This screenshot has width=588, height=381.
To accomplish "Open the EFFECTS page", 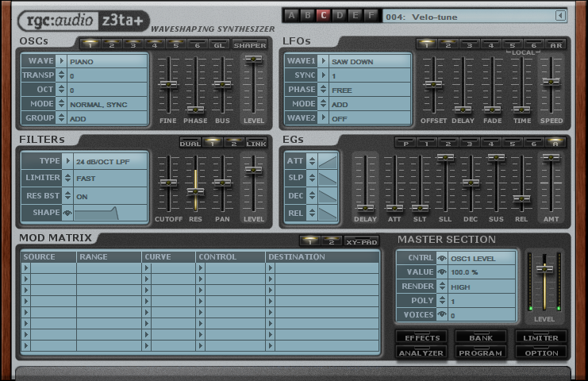I will pos(422,337).
